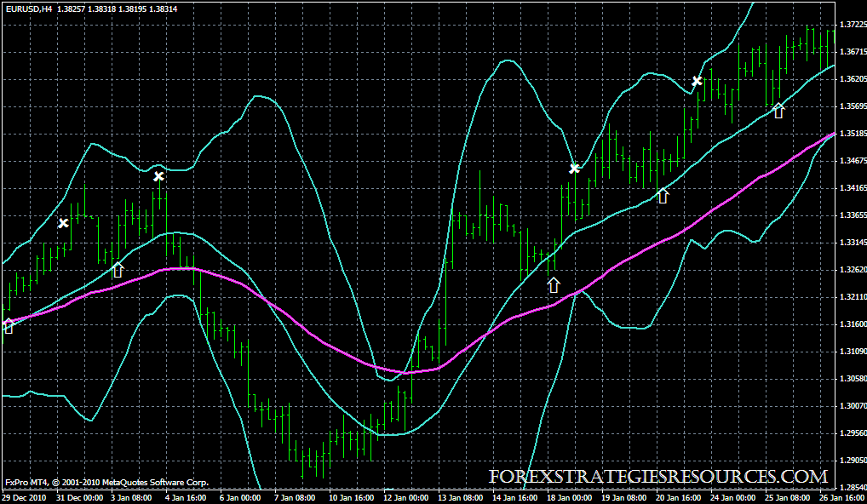Click the 1.35695 price scale label

click(x=852, y=106)
